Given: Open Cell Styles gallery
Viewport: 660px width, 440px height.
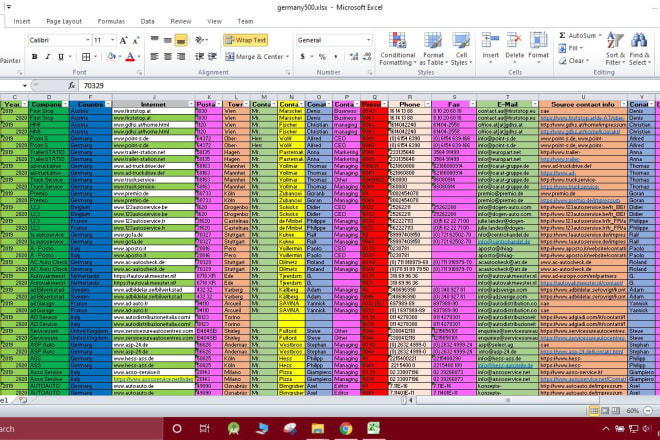Looking at the screenshot, I should coord(461,49).
